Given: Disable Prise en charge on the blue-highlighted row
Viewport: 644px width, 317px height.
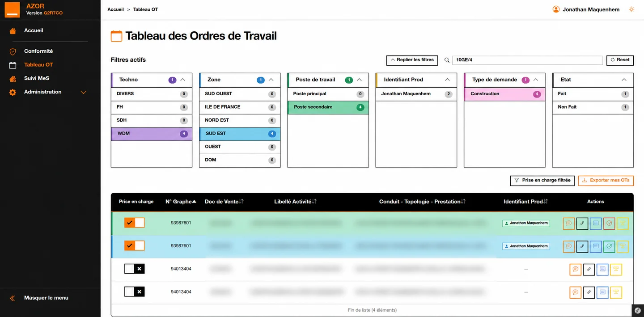Looking at the screenshot, I should [x=134, y=245].
